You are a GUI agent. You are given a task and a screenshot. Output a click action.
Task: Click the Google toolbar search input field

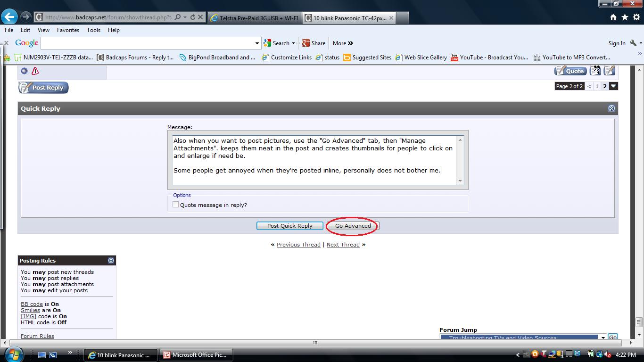148,43
